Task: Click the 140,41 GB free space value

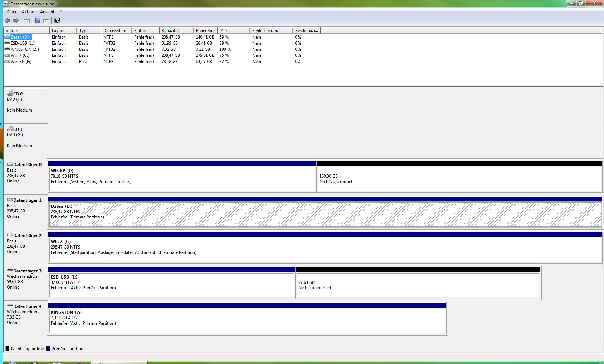Action: pyautogui.click(x=205, y=37)
